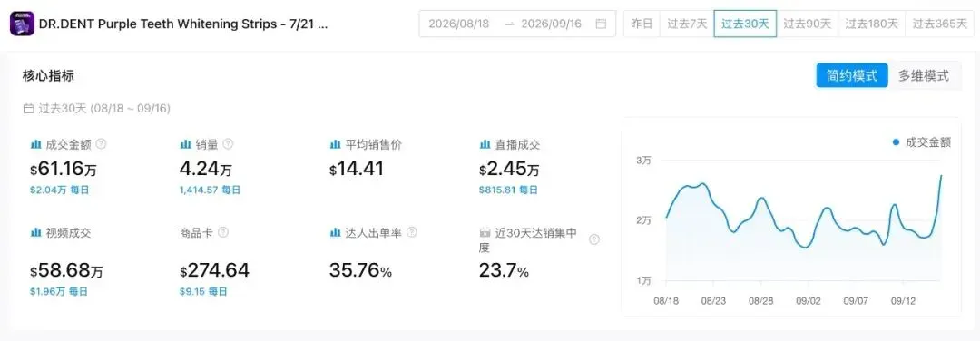
Task: Click the help icon next to 达人出单率
Action: click(x=412, y=232)
